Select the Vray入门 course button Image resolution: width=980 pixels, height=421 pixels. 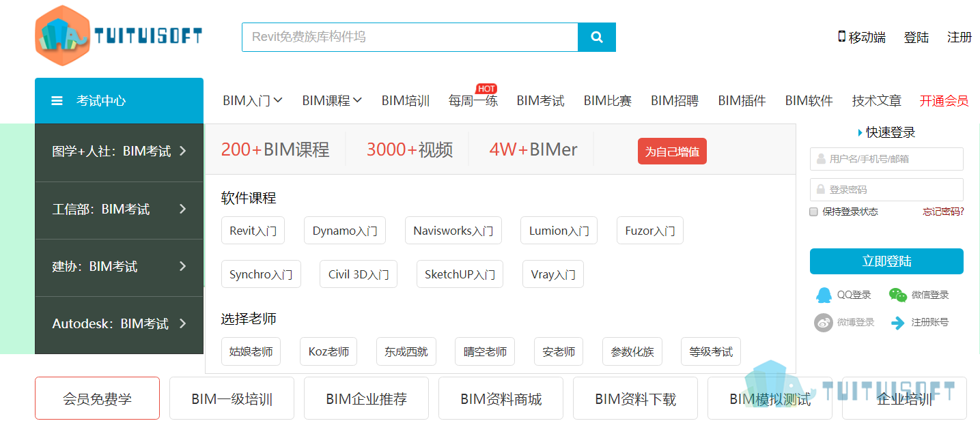pos(553,274)
